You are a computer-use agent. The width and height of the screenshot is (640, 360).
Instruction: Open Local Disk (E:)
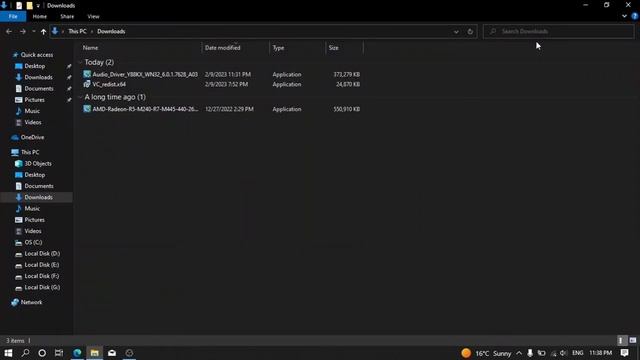42,265
